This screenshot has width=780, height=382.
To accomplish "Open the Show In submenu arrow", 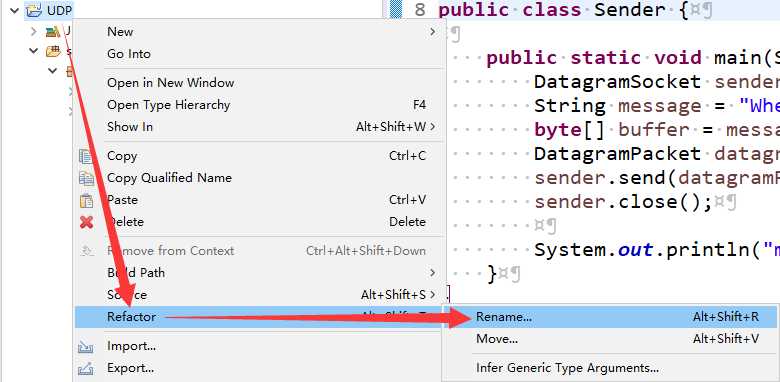I will [433, 127].
